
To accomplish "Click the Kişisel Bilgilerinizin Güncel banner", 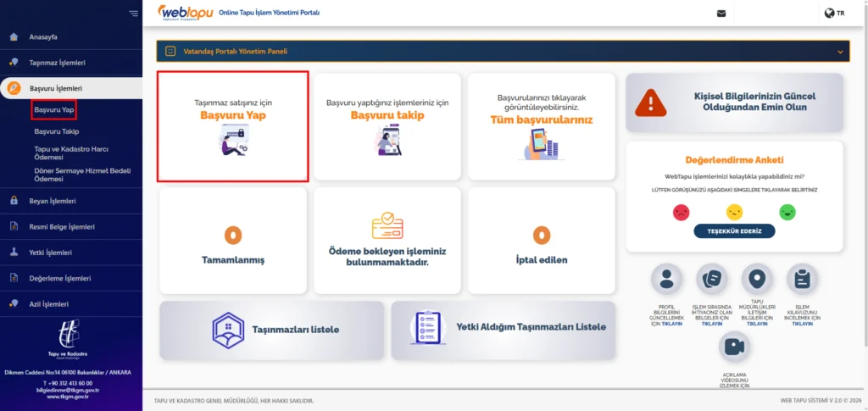I will [735, 103].
